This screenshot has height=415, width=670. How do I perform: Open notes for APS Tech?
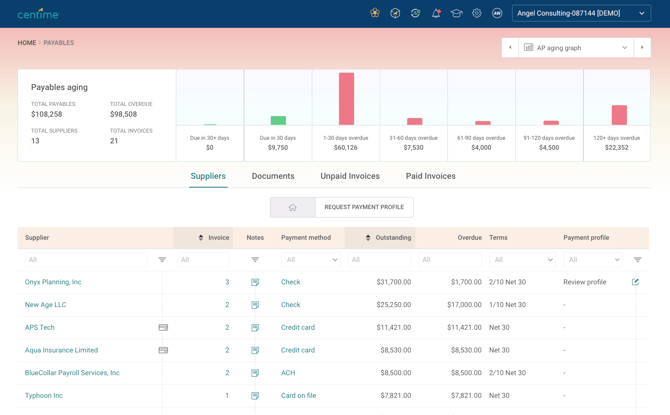pyautogui.click(x=255, y=327)
